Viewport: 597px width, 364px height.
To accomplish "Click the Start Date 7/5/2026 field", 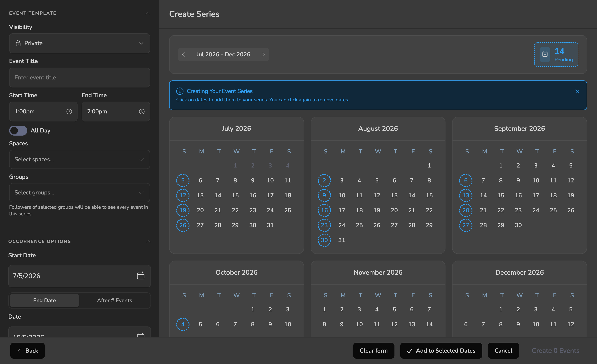I will tap(79, 276).
